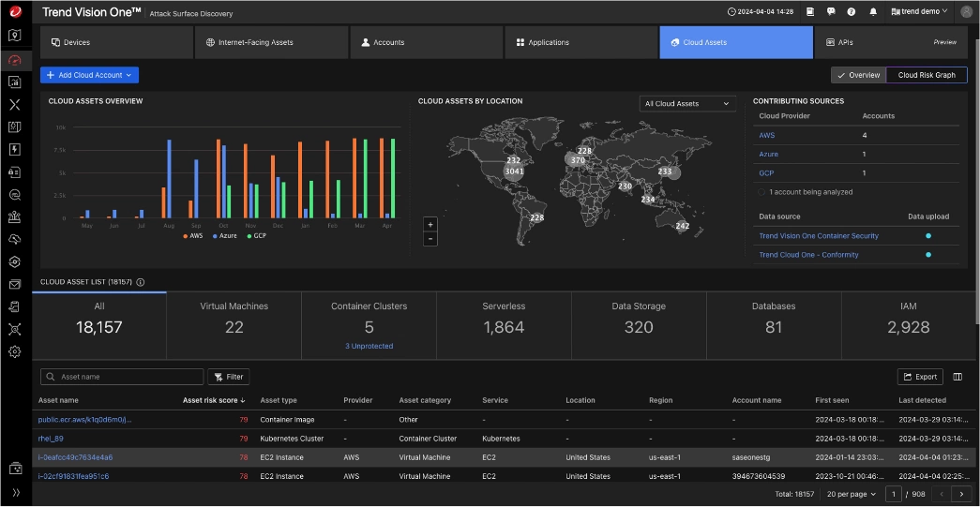The image size is (980, 507).
Task: Click the page number input box
Action: tap(895, 494)
